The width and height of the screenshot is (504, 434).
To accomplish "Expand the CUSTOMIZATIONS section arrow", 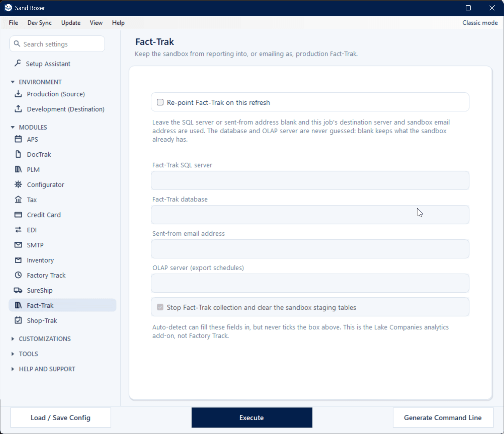I will tap(13, 339).
